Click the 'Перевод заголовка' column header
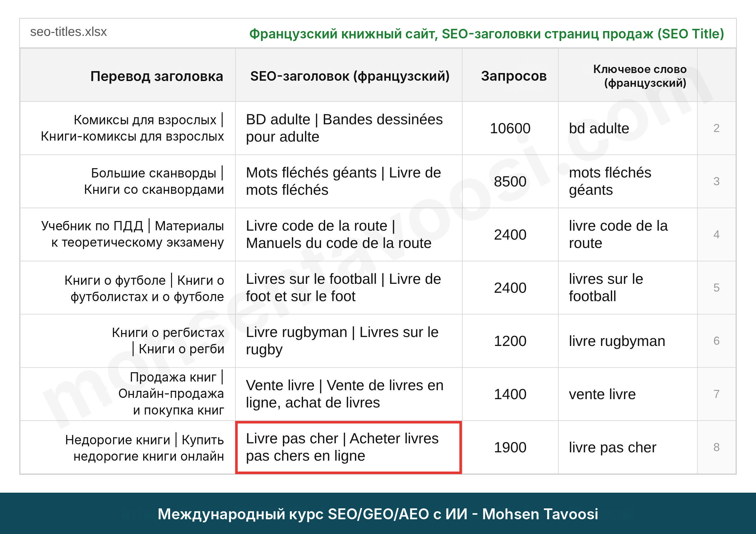Viewport: 756px width, 534px height. [128, 75]
